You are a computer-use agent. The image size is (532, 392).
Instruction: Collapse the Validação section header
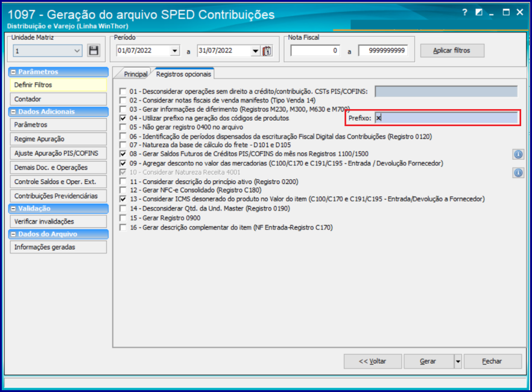[13, 209]
